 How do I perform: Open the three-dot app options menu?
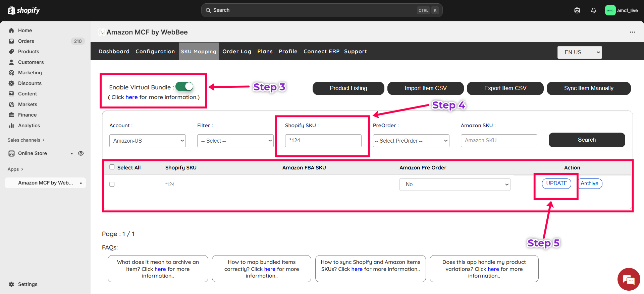pos(632,32)
